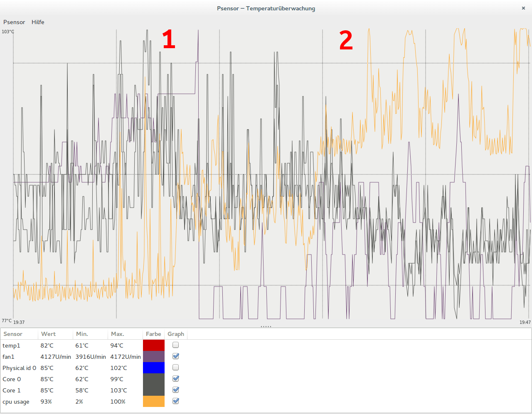
Task: Click the 19:47 graph end time label
Action: click(x=525, y=322)
